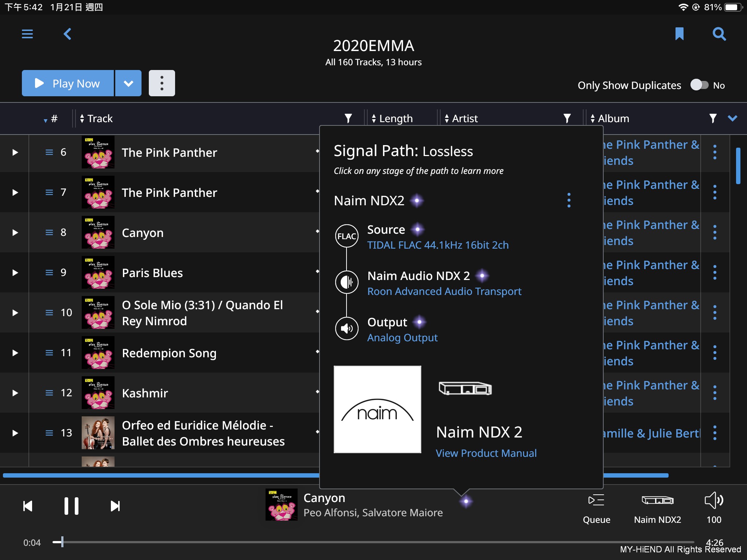Screen dimensions: 747x560
Task: Sort by track number column
Action: pos(51,118)
